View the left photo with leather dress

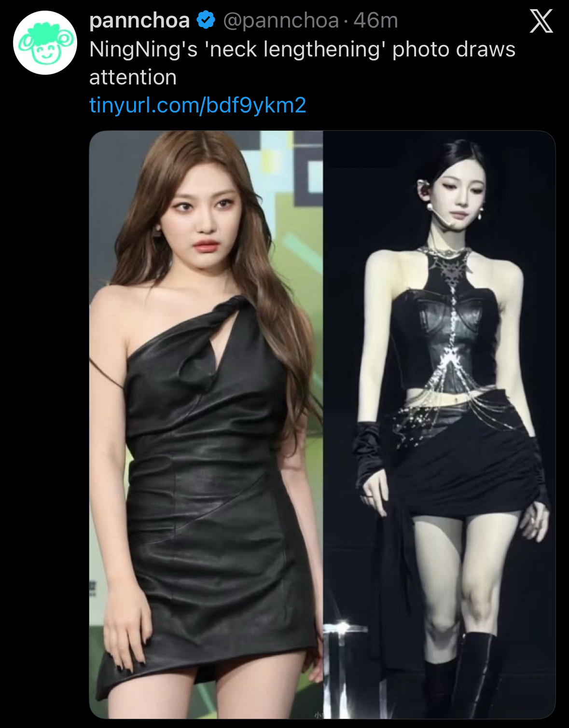[206, 425]
